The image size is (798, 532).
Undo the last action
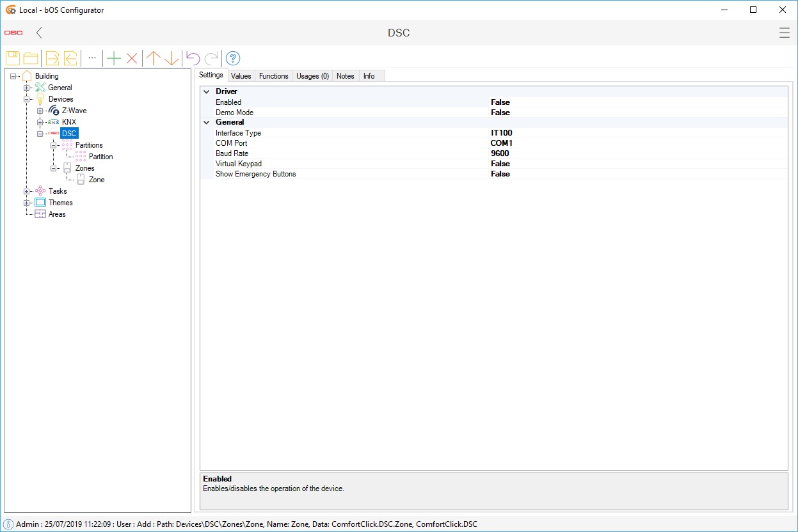point(193,58)
